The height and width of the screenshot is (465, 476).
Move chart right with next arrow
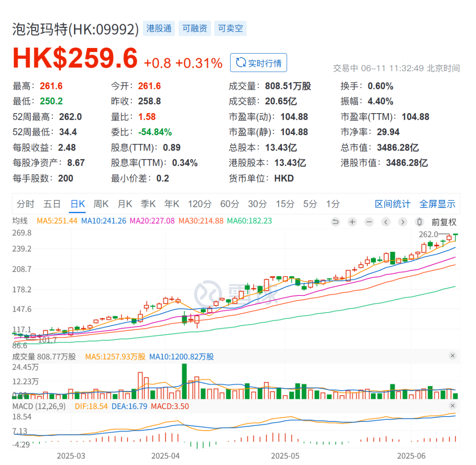(402, 222)
